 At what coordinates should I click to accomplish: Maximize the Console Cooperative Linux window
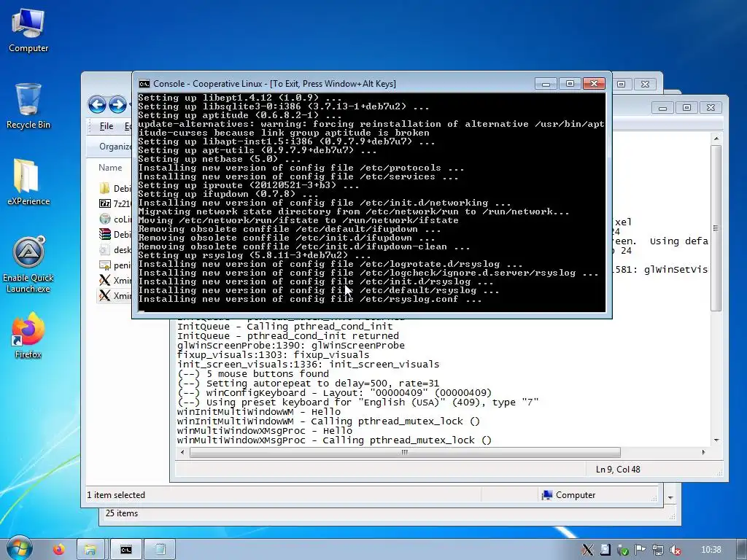(x=570, y=84)
